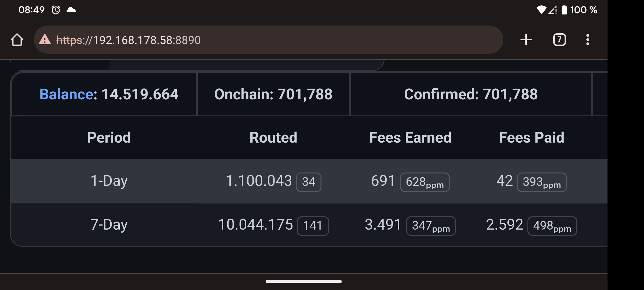Click the 34 routed count badge
This screenshot has width=644, height=290.
309,182
